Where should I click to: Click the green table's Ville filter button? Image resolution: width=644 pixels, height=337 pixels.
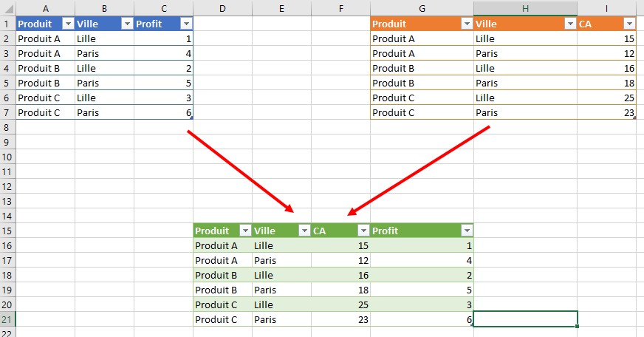[304, 231]
